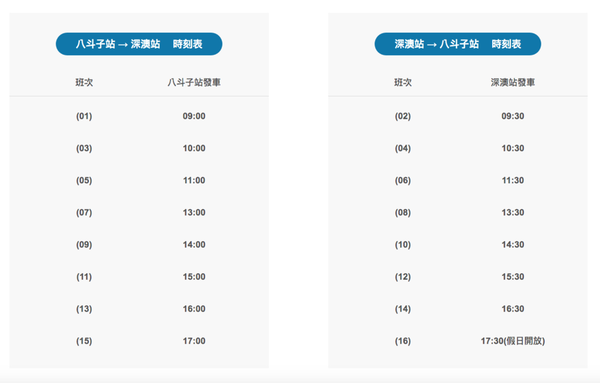Click the 八斗子站發車 column header
Screen dimensions: 600x383
click(194, 82)
